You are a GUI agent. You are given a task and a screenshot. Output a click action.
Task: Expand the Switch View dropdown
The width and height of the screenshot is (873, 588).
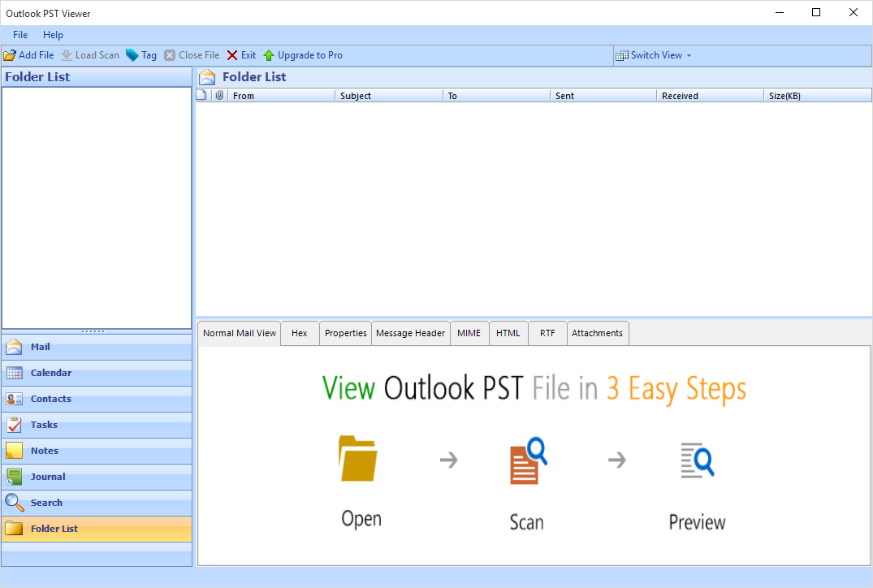coord(689,55)
